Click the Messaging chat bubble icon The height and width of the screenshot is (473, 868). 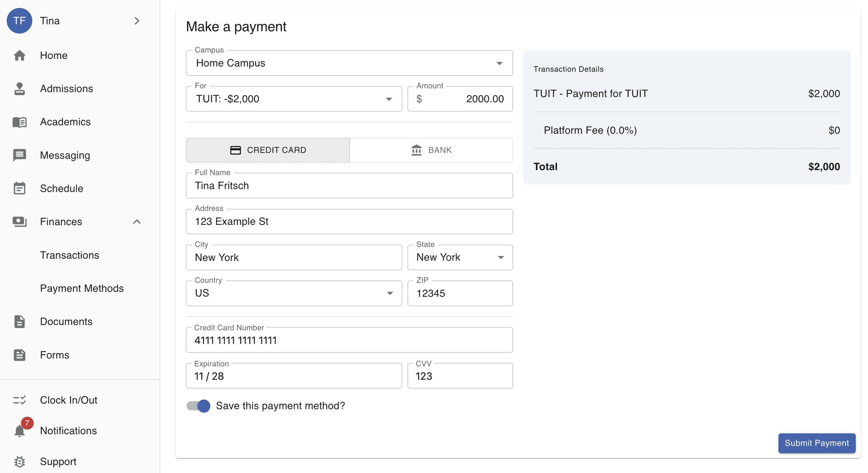(19, 155)
